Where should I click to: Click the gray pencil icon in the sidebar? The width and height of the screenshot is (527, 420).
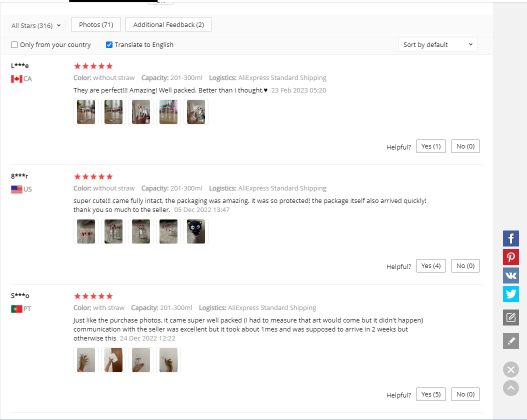tap(511, 341)
